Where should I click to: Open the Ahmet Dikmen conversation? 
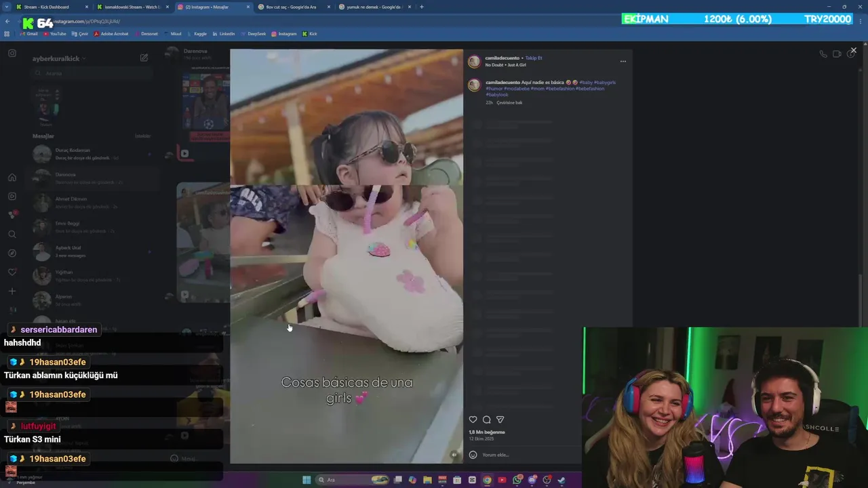click(92, 203)
